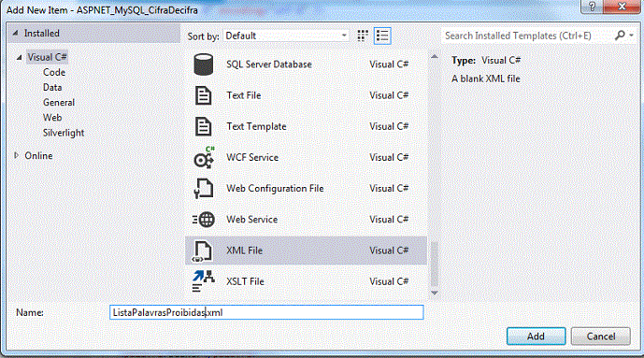Image resolution: width=644 pixels, height=358 pixels.
Task: Switch to small icons grid view
Action: click(x=363, y=36)
